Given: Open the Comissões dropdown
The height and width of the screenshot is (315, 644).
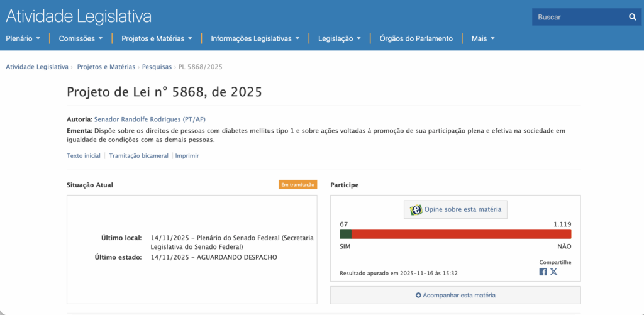Looking at the screenshot, I should click(x=80, y=38).
